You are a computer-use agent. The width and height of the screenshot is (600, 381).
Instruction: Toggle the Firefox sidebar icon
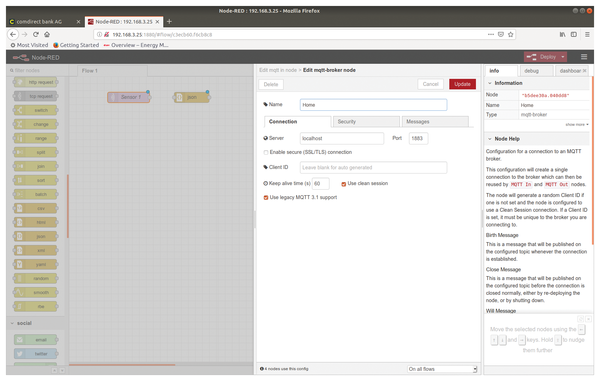(x=574, y=34)
